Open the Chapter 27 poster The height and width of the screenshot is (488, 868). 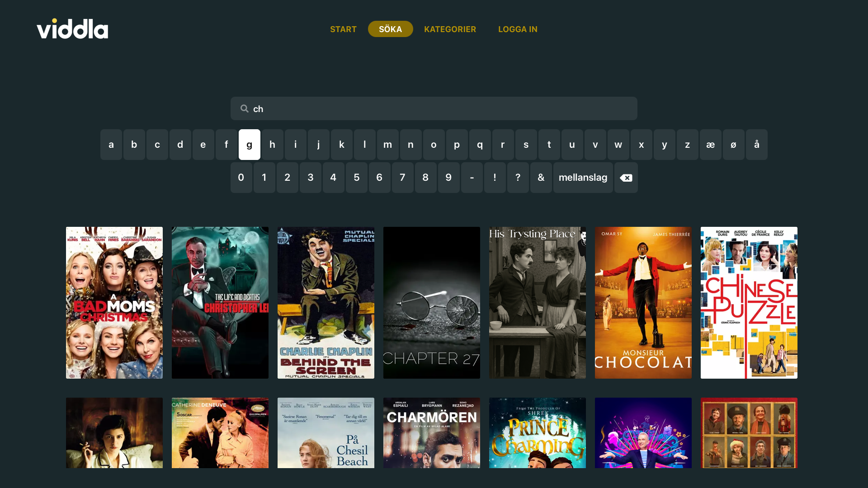point(432,303)
